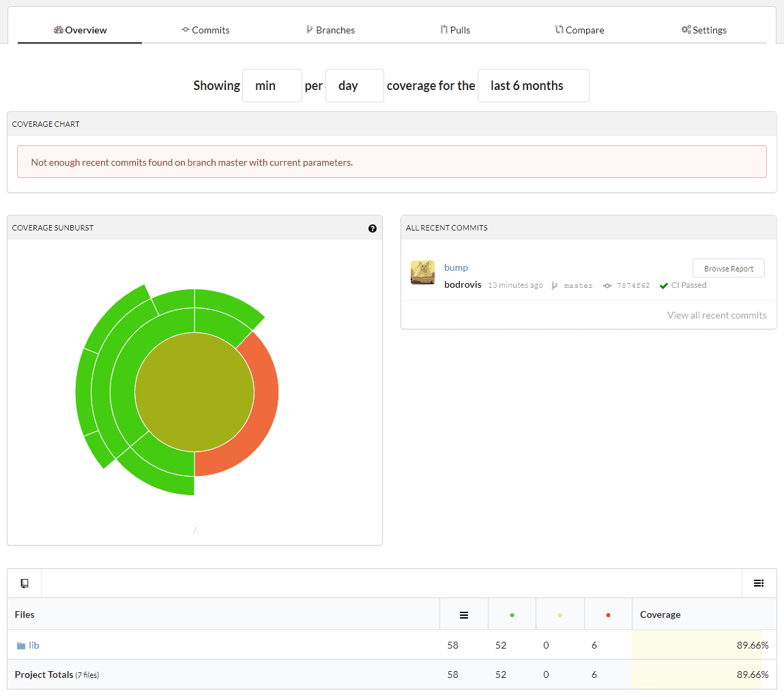The image size is (784, 697).
Task: Open the 'bump' commit link
Action: coord(456,267)
